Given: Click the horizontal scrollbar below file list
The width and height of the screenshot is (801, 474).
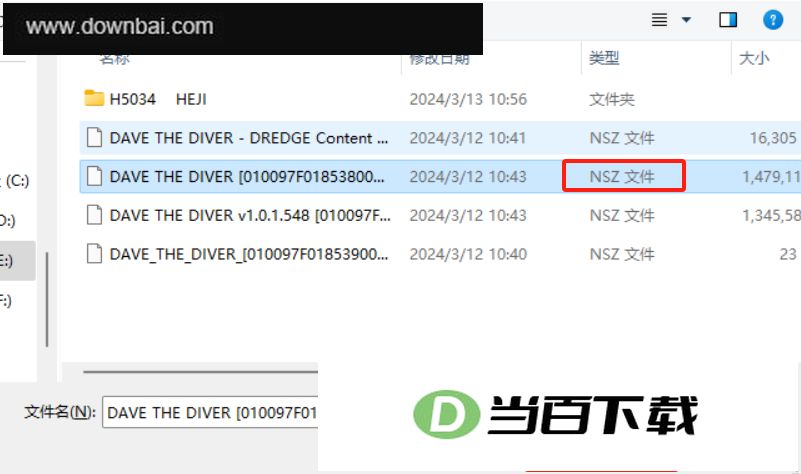Looking at the screenshot, I should [x=200, y=372].
